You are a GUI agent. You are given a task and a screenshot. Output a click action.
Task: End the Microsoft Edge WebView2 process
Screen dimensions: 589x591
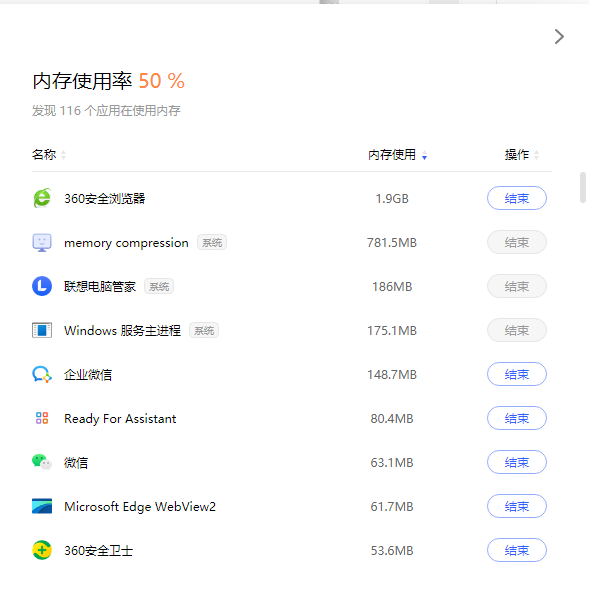(517, 506)
